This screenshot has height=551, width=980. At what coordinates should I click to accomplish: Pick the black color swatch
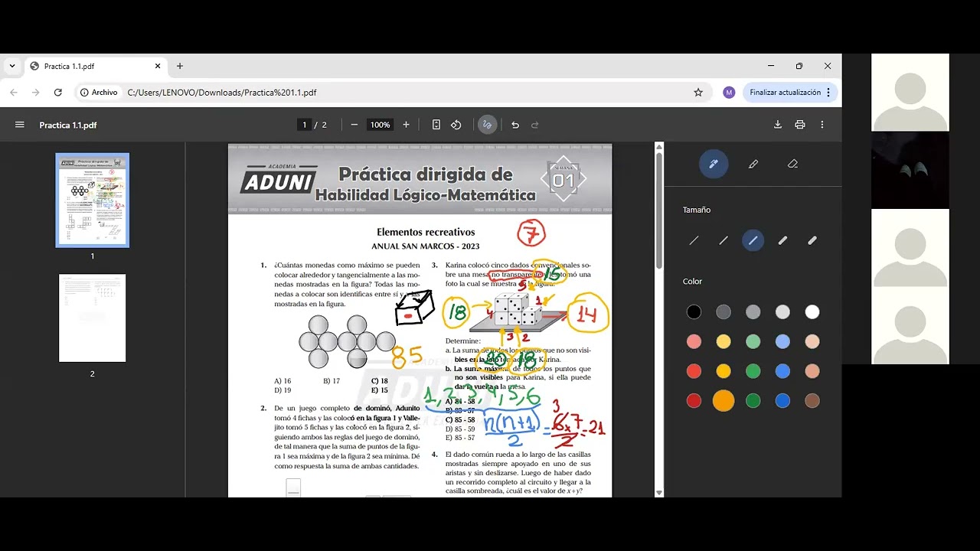pos(694,311)
